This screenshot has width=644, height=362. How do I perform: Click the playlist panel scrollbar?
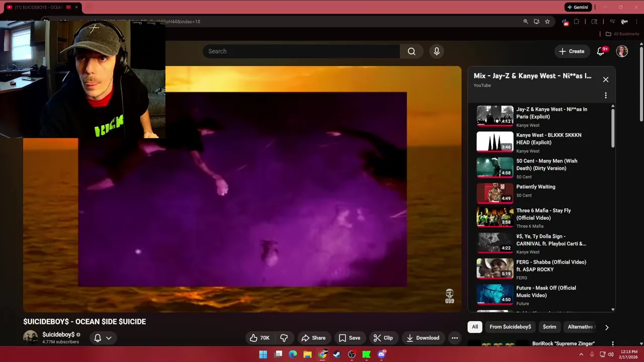point(613,128)
